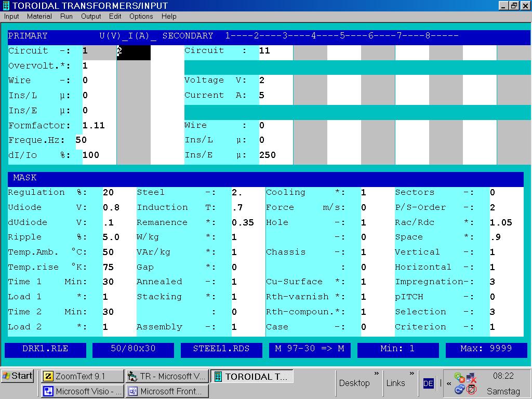Open the Input menu
532x399 pixels.
point(11,16)
